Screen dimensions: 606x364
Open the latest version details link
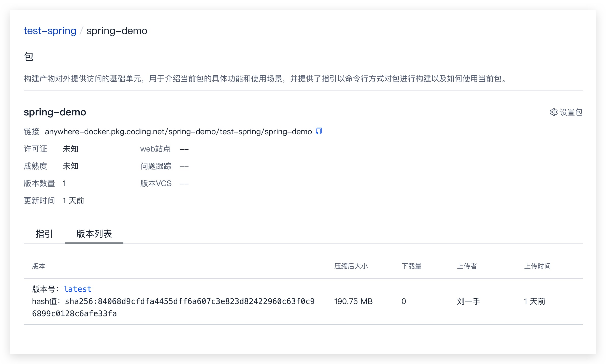[x=78, y=289]
